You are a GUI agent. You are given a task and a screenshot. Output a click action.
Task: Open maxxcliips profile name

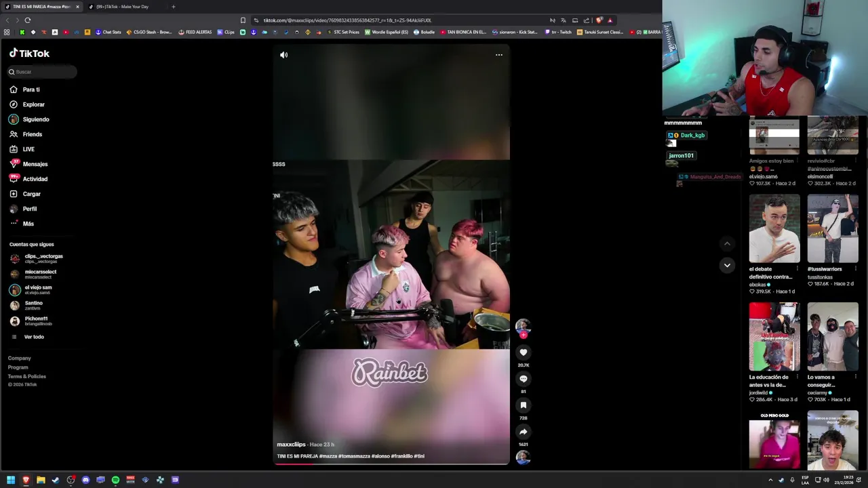tap(291, 445)
